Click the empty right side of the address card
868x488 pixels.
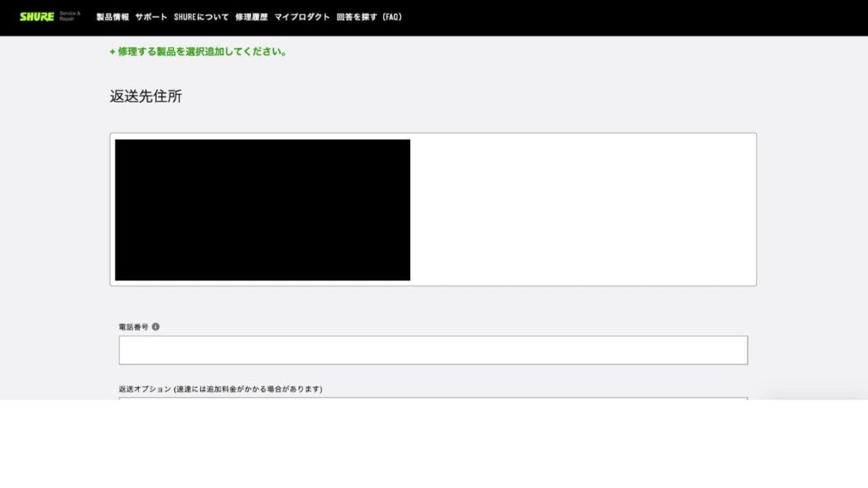583,210
